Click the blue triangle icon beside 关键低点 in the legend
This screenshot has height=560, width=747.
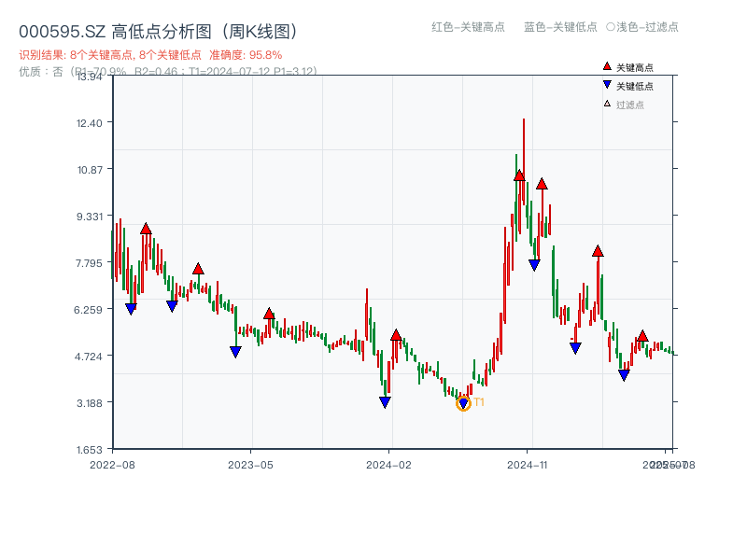tap(607, 85)
